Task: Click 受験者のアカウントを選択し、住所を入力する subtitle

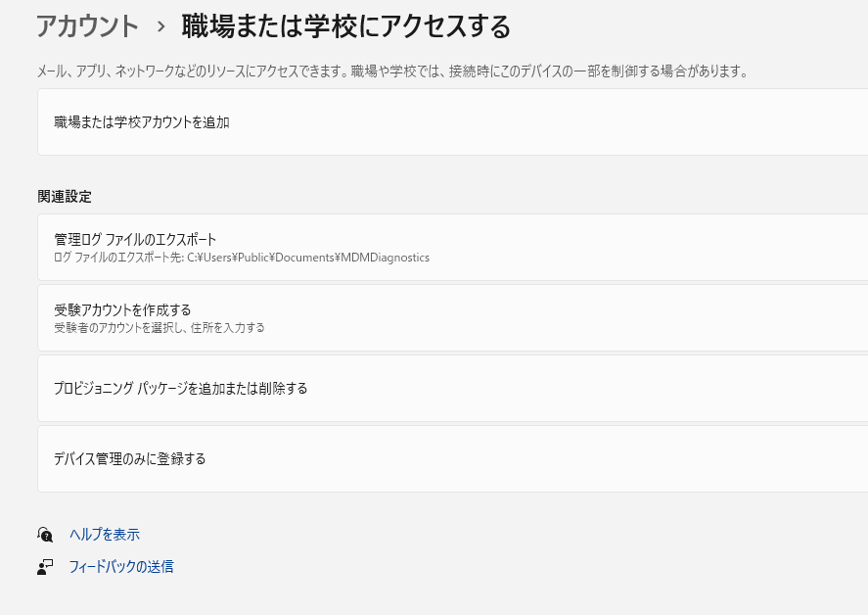Action: pos(160,327)
